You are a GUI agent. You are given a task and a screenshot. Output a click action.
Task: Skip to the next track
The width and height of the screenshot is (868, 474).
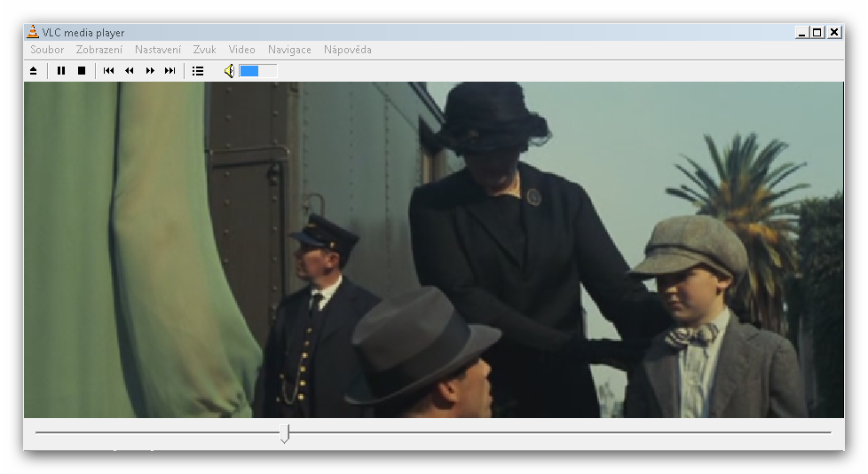pos(170,71)
